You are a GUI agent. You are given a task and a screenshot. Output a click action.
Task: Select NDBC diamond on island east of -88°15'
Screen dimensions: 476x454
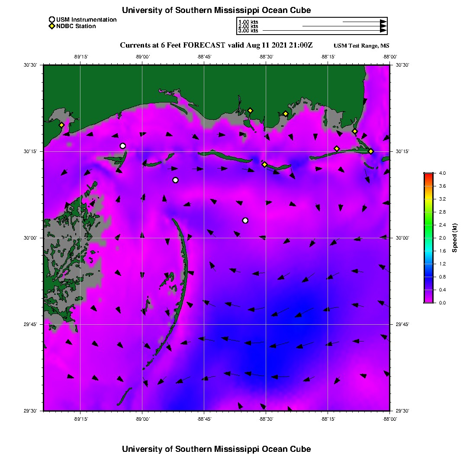pyautogui.click(x=337, y=149)
